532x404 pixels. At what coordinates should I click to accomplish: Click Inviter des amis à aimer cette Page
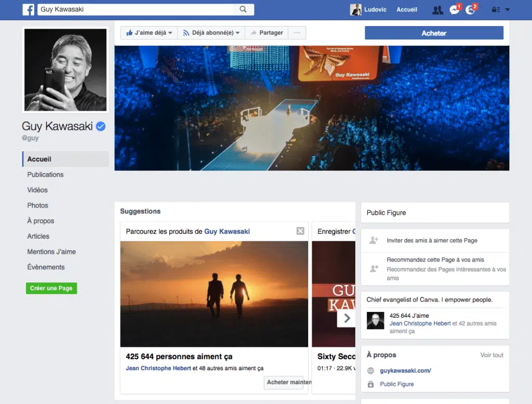(432, 240)
